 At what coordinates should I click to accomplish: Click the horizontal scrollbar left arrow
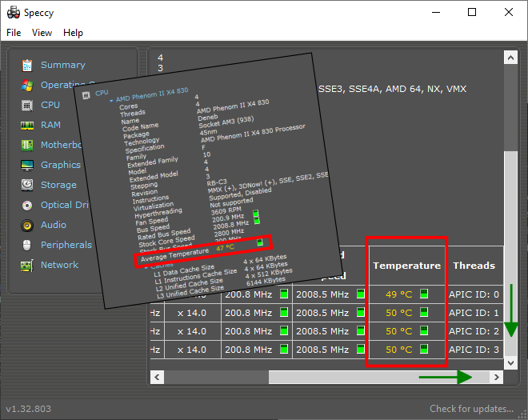[x=157, y=377]
